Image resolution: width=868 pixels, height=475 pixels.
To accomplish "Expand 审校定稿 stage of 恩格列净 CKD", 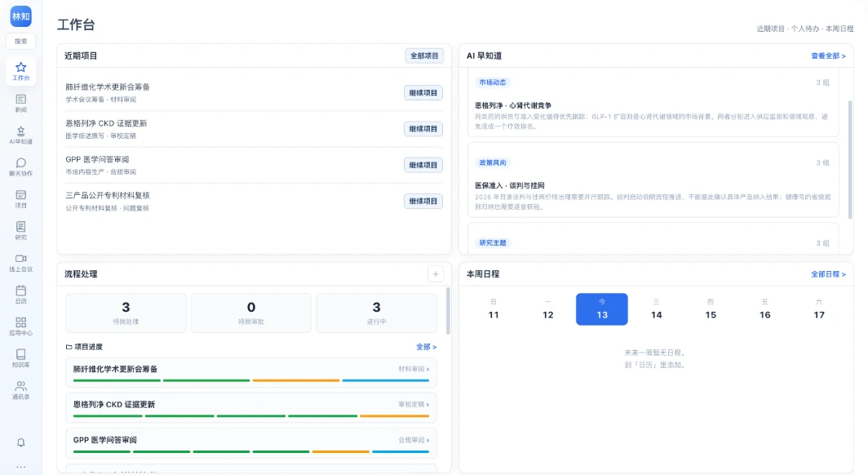I will pyautogui.click(x=414, y=404).
